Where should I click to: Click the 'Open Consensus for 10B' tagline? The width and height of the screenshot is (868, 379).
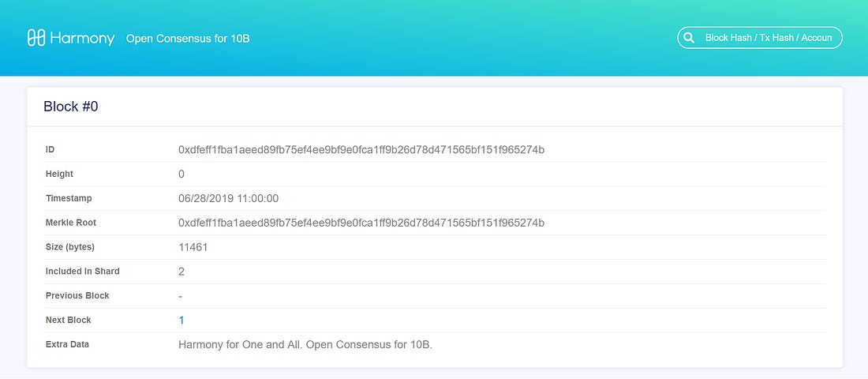pyautogui.click(x=188, y=39)
